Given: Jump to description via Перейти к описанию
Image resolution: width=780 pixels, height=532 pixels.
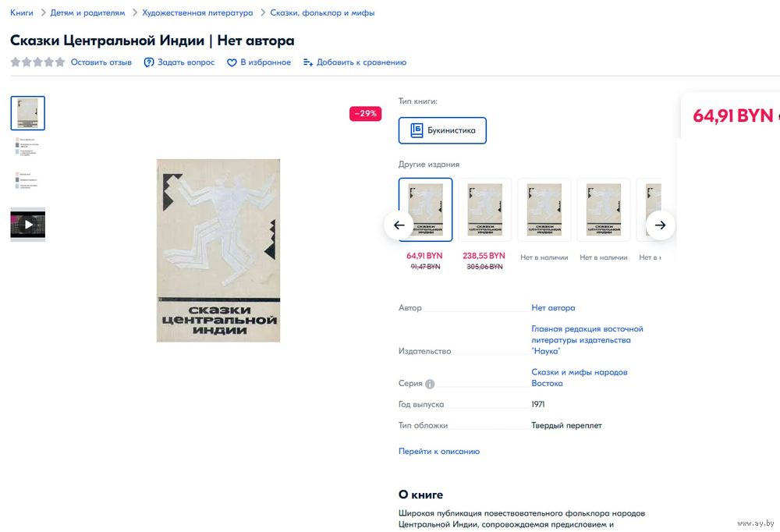Looking at the screenshot, I should point(439,452).
